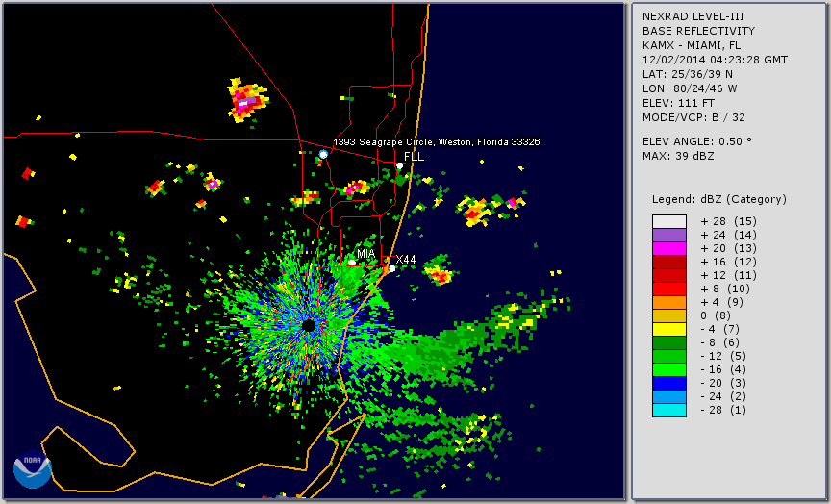Click the '- 28 (1)' legend label
Screen dimensions: 831x504
pyautogui.click(x=723, y=410)
